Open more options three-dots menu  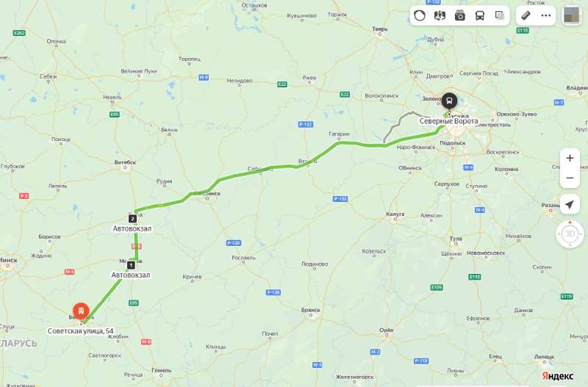pos(546,15)
